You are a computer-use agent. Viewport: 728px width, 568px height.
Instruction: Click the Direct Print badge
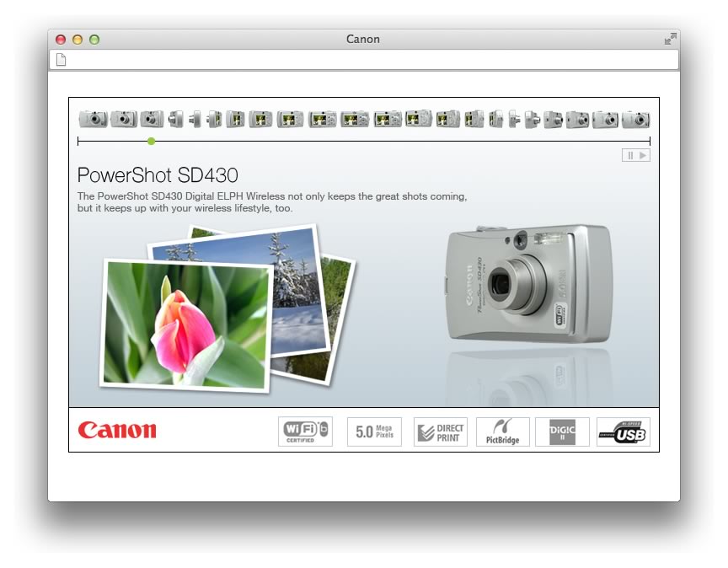(440, 431)
